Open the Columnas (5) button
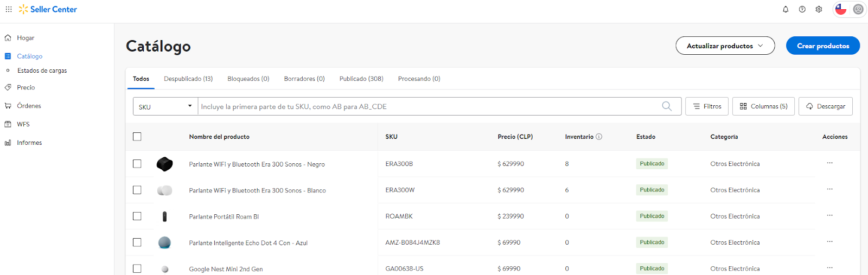868x275 pixels. tap(763, 106)
